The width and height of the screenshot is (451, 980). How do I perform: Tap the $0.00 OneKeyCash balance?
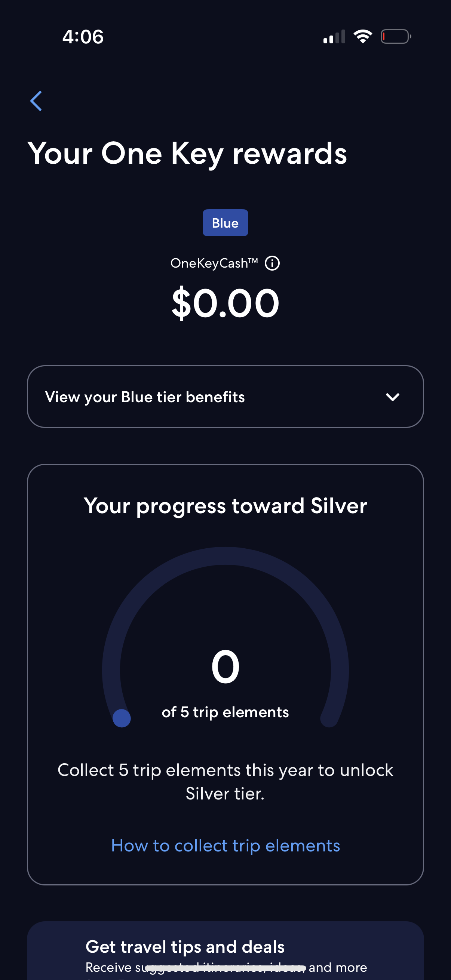(225, 303)
